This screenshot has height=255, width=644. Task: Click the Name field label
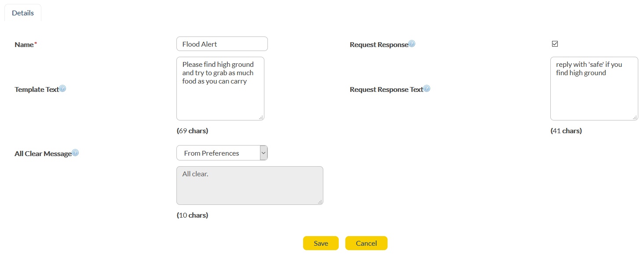(24, 44)
